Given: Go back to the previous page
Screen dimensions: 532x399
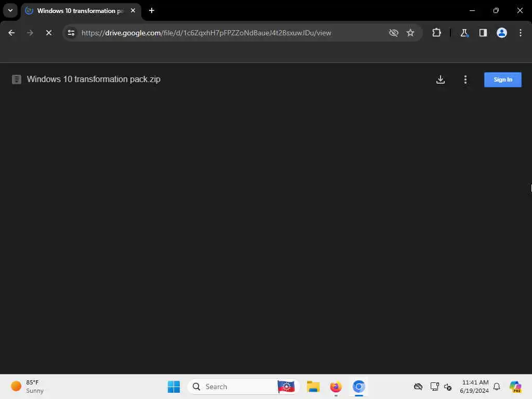Looking at the screenshot, I should tap(11, 33).
